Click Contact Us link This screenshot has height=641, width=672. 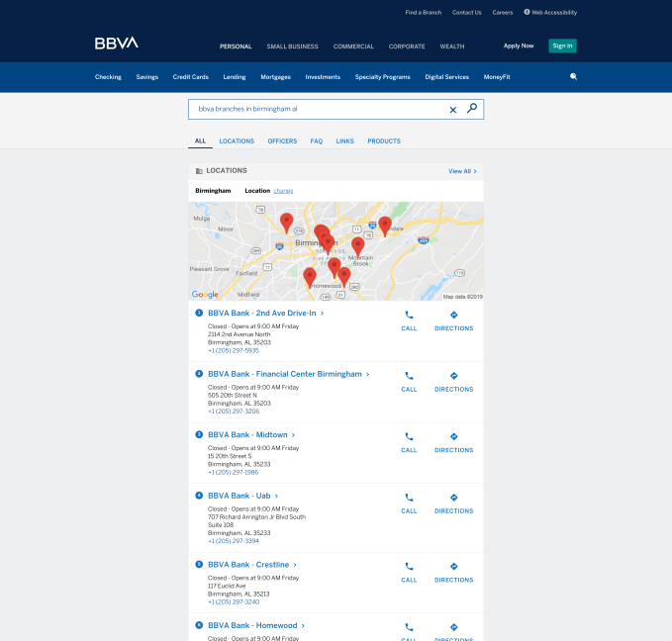coord(467,13)
